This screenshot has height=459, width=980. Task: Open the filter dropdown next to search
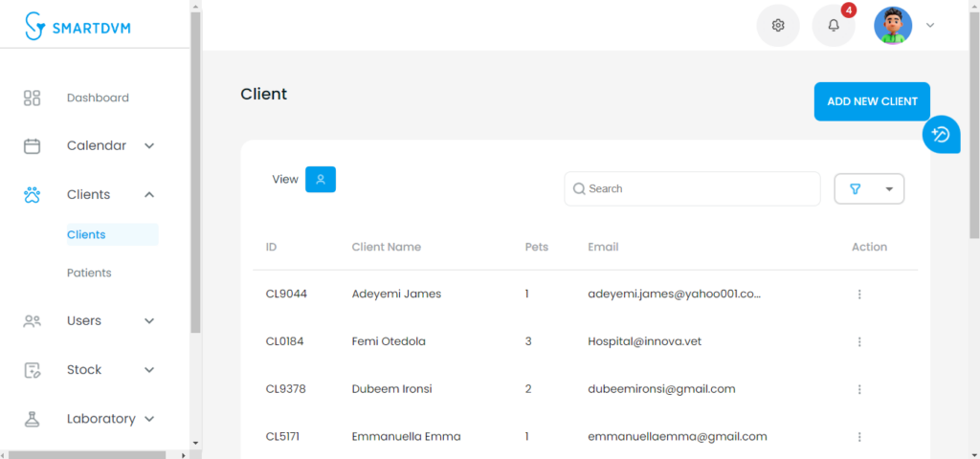[x=869, y=188]
